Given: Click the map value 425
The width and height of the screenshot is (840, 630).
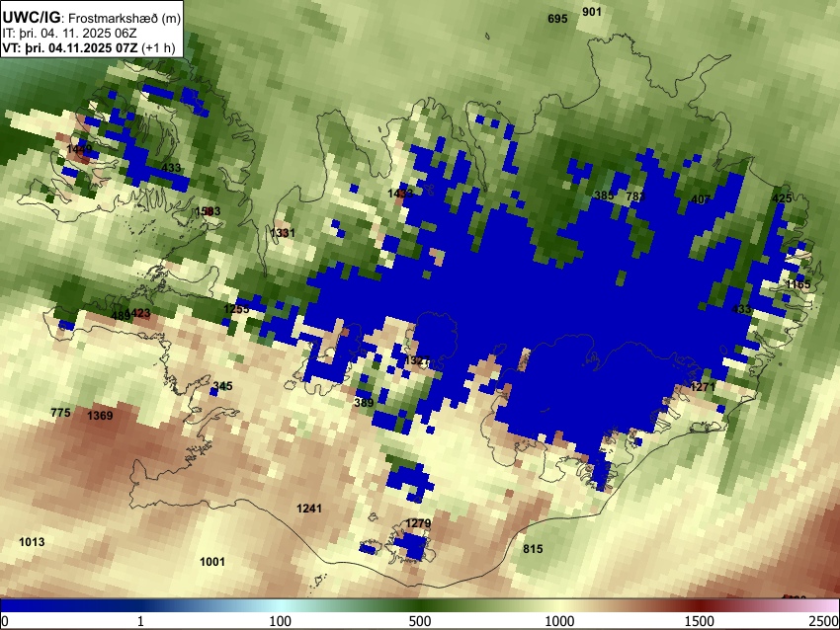Looking at the screenshot, I should click(x=782, y=198).
